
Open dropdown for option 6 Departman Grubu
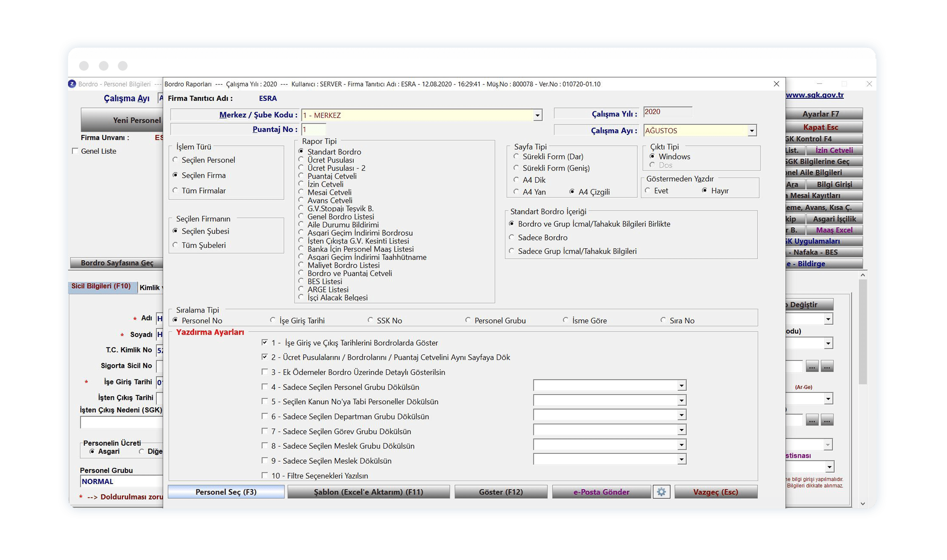pyautogui.click(x=681, y=415)
